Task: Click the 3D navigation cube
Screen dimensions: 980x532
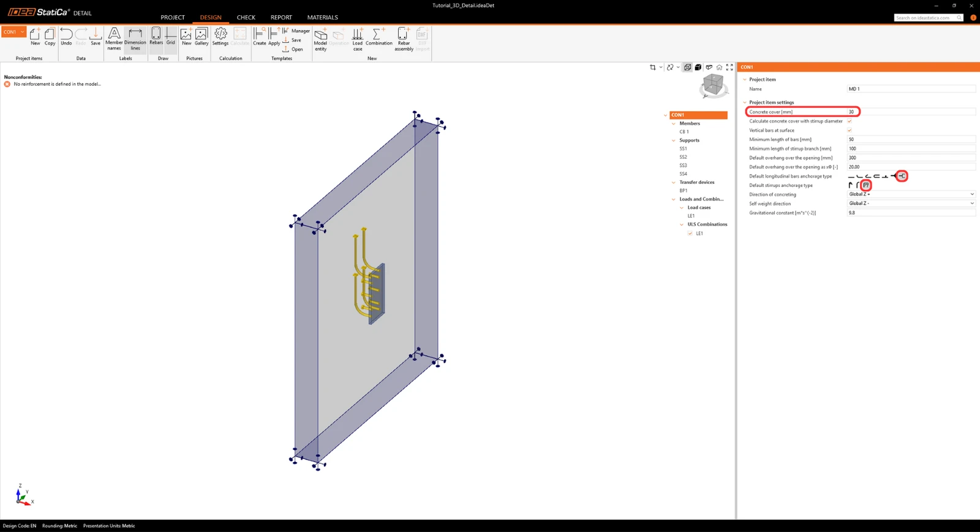Action: [713, 86]
